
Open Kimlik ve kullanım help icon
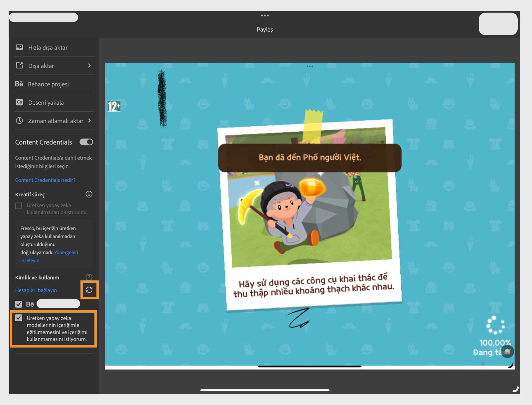tap(89, 277)
